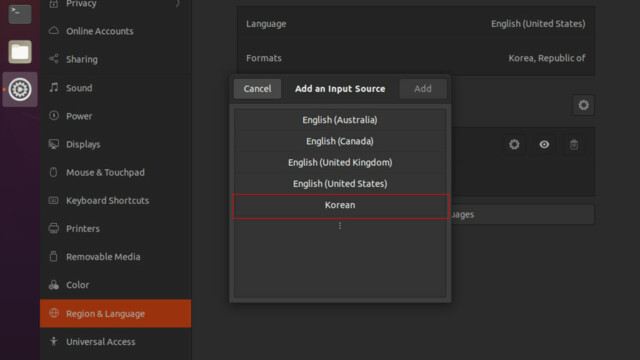Click the Add button in the dialog
This screenshot has height=360, width=640.
[x=423, y=89]
